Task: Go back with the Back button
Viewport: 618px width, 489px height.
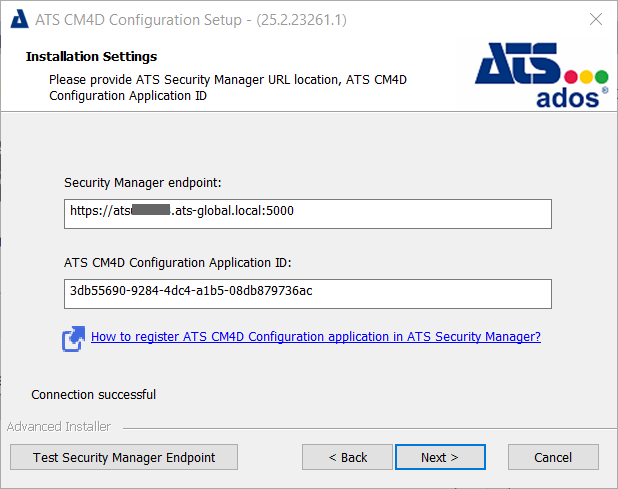Action: [348, 457]
